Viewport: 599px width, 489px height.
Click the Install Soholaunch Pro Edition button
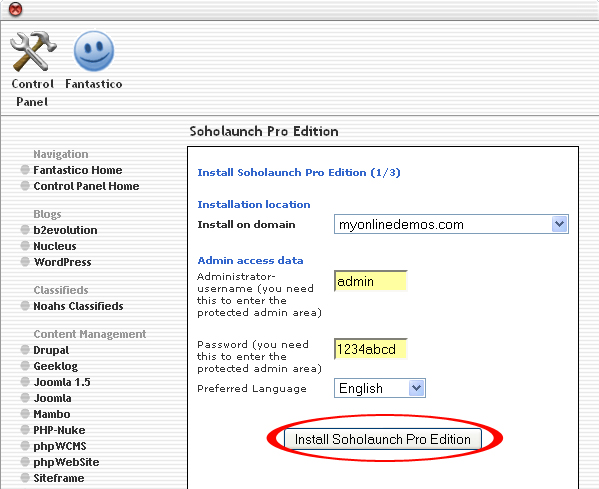(x=383, y=439)
